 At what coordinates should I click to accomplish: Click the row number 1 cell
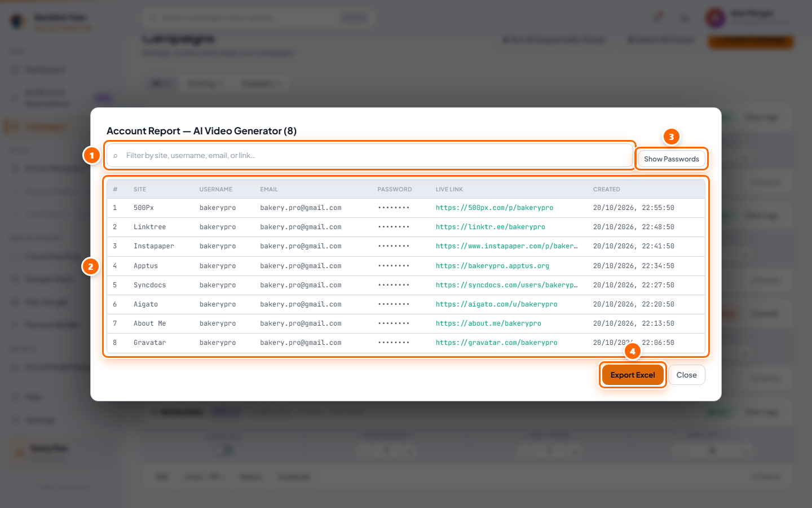[115, 208]
